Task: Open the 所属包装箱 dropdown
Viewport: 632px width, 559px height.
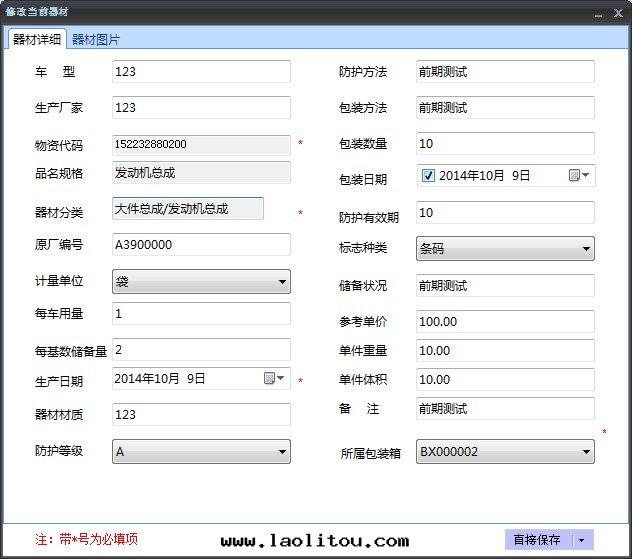Action: (x=586, y=452)
